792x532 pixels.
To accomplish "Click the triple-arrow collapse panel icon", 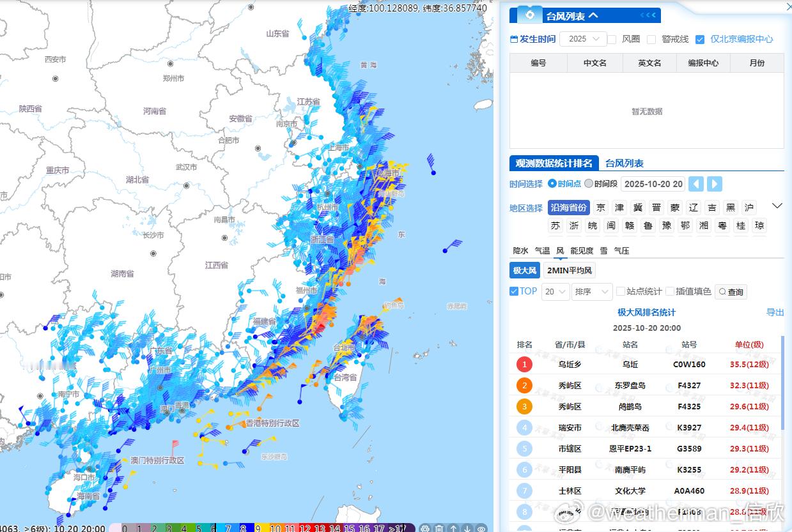I will [x=648, y=15].
